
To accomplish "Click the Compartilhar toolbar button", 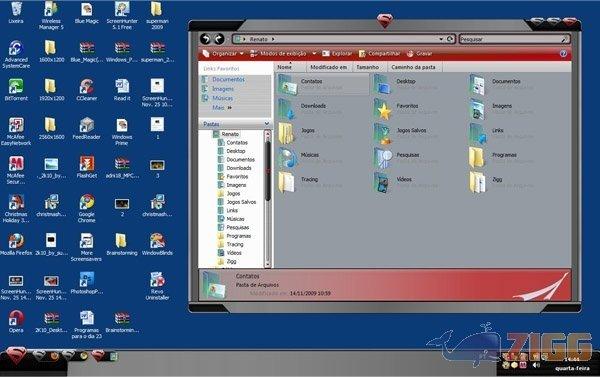I will 379,54.
